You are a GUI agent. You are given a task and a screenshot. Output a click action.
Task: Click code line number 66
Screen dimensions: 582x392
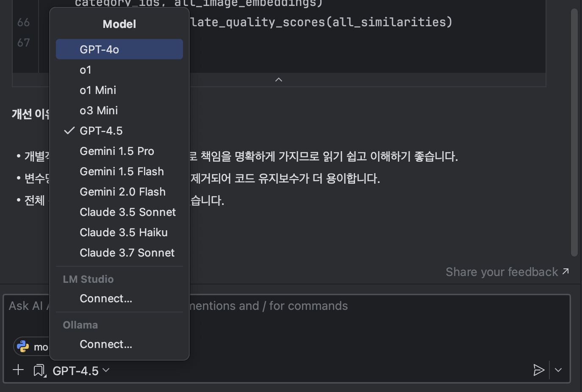tap(24, 22)
